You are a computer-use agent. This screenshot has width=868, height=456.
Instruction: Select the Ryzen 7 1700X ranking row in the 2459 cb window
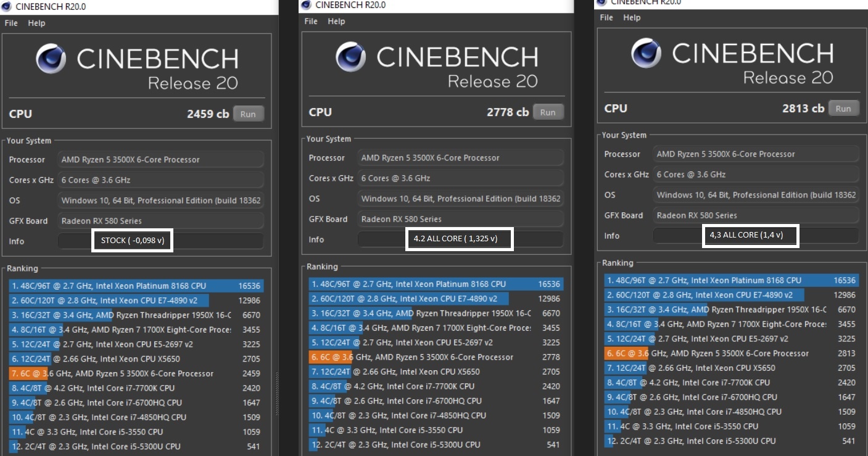coord(136,330)
